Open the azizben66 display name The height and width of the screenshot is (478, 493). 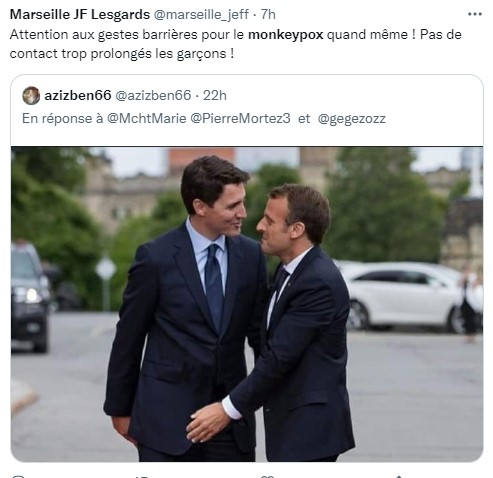pyautogui.click(x=78, y=95)
